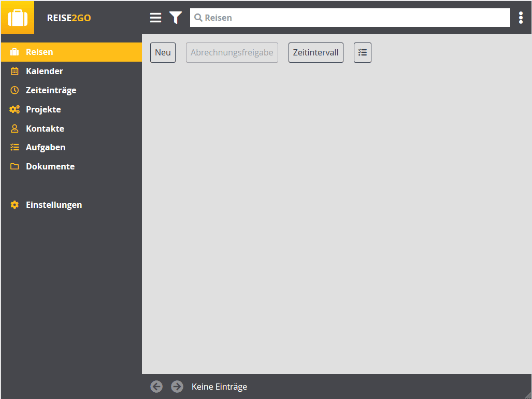Click the Zeiteinträge clock icon

(15, 90)
